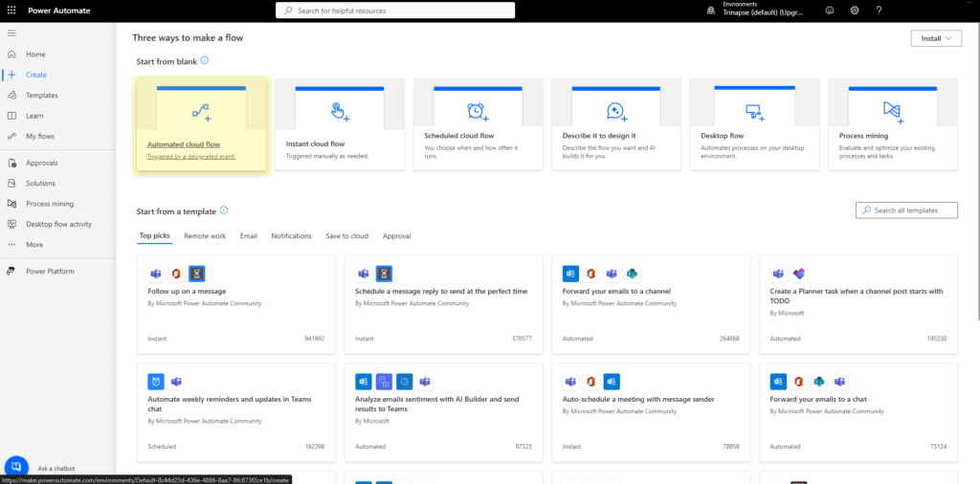The height and width of the screenshot is (484, 980).
Task: Open the settings gear icon
Action: pos(855,11)
